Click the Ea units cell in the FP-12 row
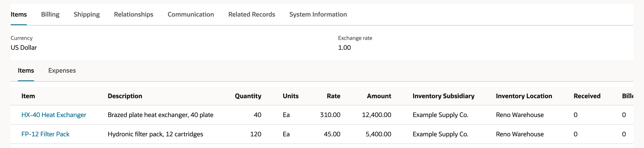Viewport: 644px width, 148px height. coord(286,134)
